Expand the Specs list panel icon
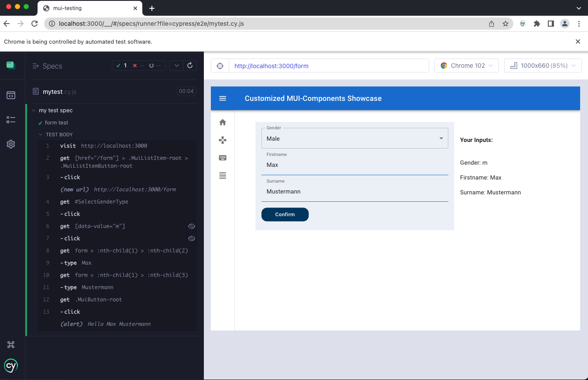The image size is (588, 380). point(36,66)
